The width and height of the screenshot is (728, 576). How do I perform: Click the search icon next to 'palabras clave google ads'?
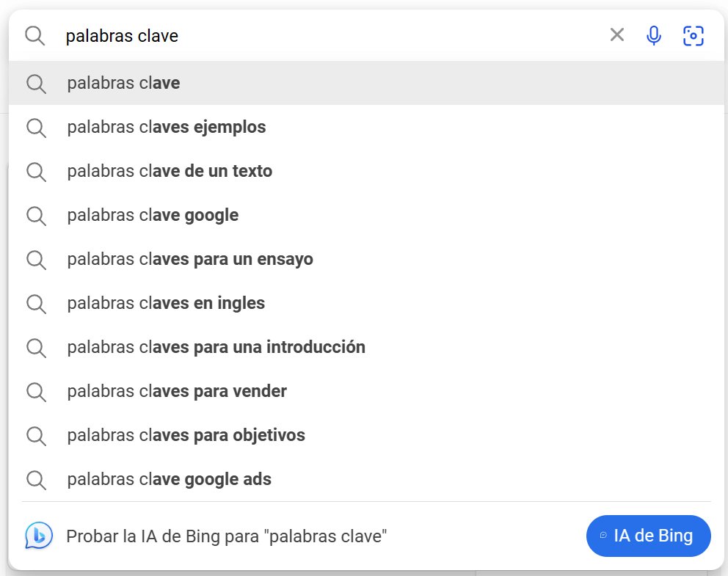tap(36, 480)
